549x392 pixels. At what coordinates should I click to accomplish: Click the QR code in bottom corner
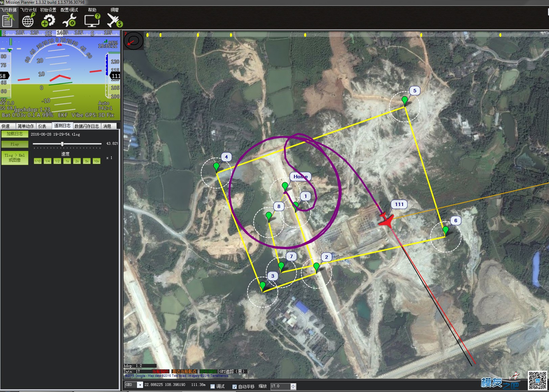point(537,380)
